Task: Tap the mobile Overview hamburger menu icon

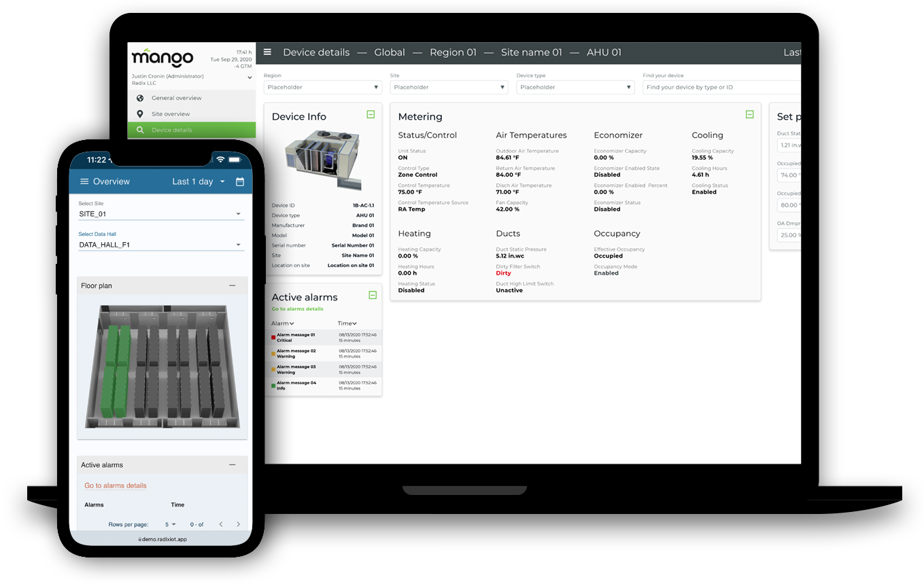Action: coord(84,182)
